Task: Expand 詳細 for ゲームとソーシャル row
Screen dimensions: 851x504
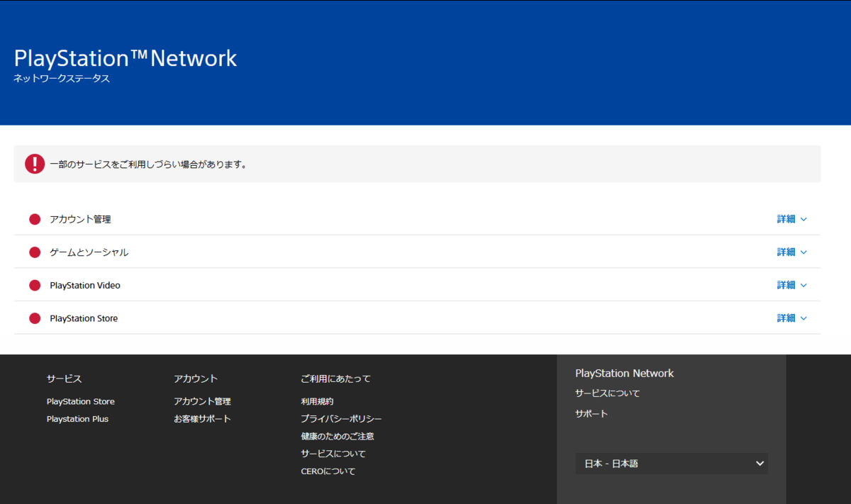Action: coord(792,252)
